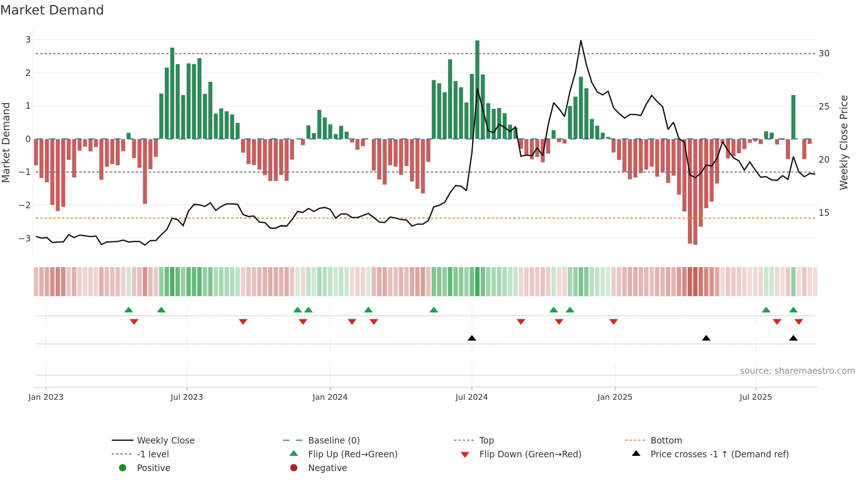Click the 15 tick on the price axis
The height and width of the screenshot is (488, 868).
(x=824, y=213)
